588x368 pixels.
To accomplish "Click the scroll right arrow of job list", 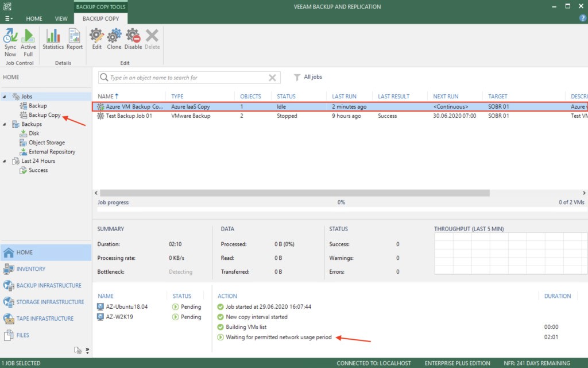I will [584, 193].
